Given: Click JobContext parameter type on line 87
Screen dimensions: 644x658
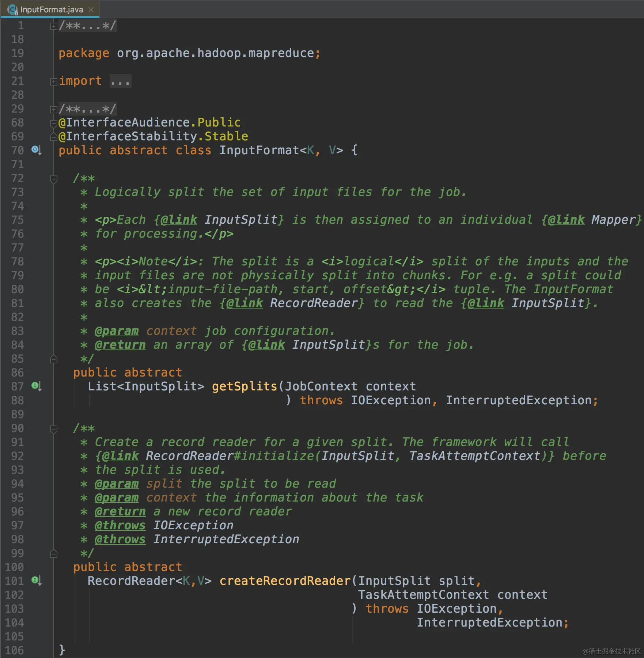Looking at the screenshot, I should (x=321, y=386).
